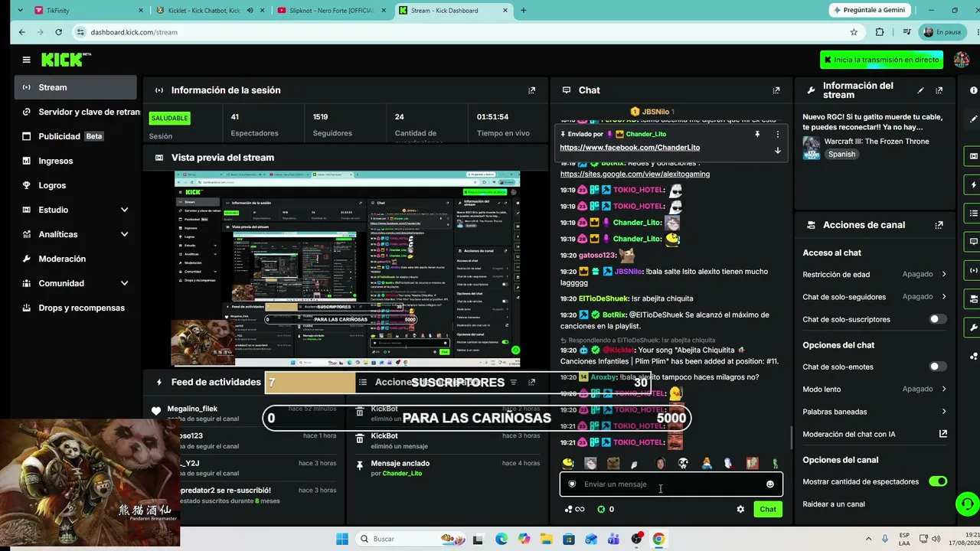Open the user avatar menu top right
Screen dimensions: 980x551
(960, 60)
